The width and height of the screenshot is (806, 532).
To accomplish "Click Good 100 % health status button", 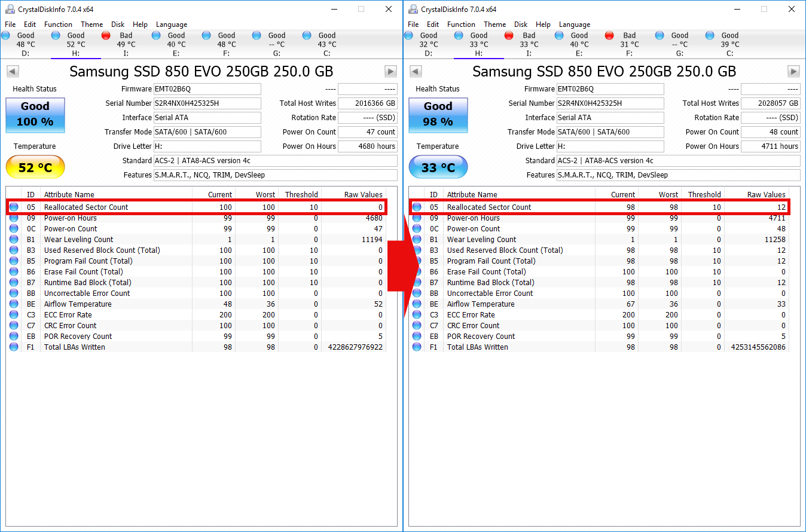I will click(x=35, y=115).
